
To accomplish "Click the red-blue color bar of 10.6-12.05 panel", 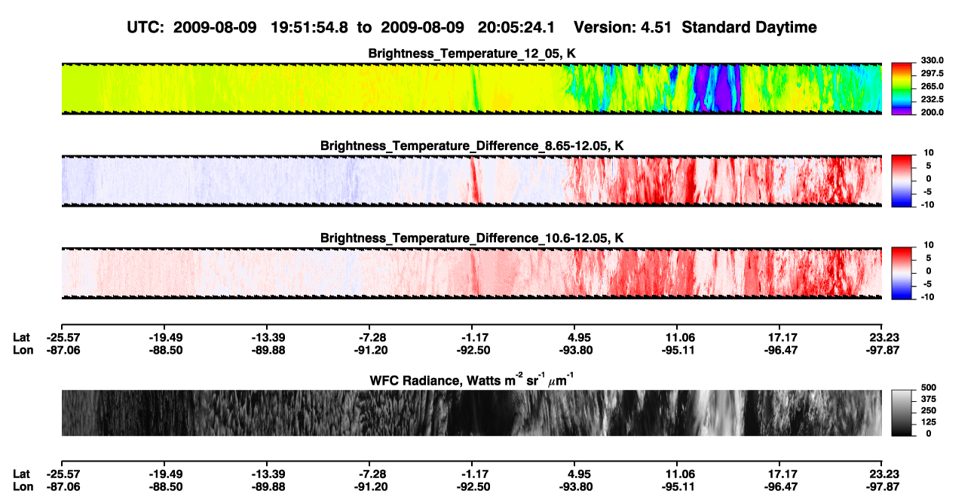I will click(901, 273).
